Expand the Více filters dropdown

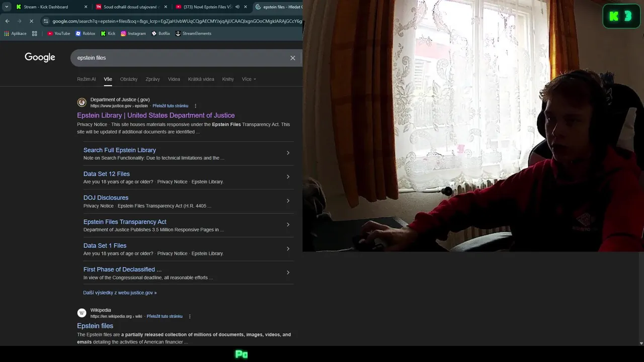[249, 79]
